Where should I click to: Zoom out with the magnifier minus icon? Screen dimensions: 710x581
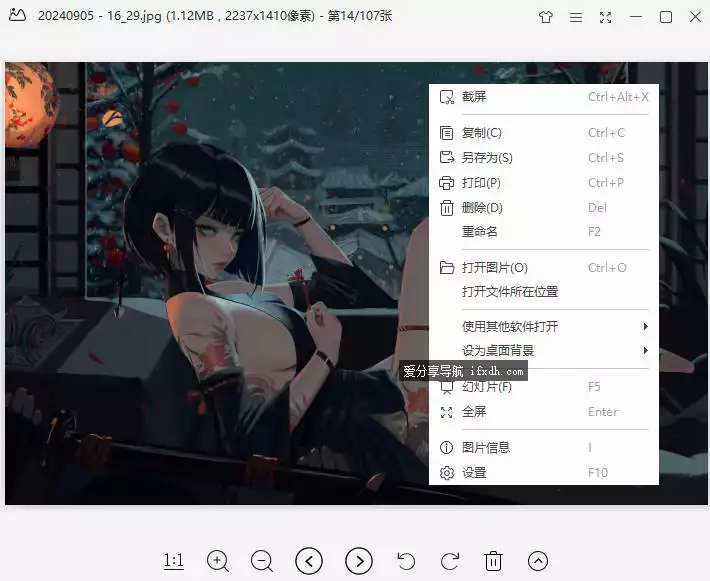pyautogui.click(x=262, y=561)
